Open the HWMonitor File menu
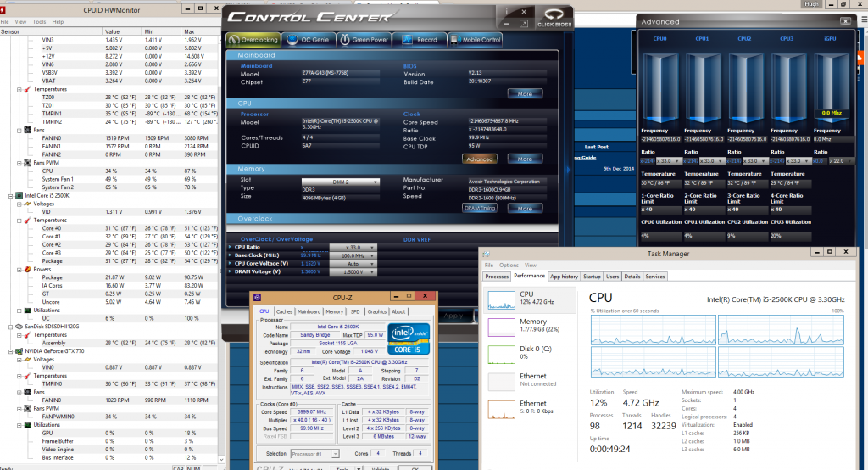This screenshot has width=868, height=470. (4, 21)
